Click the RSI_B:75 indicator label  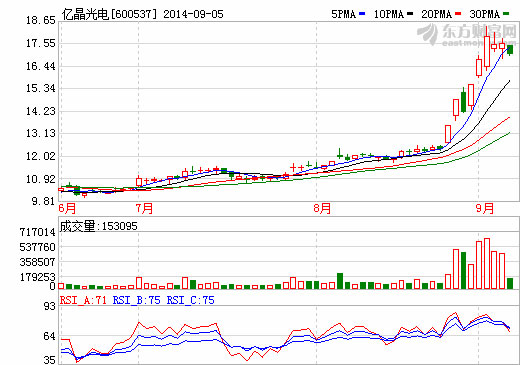137,300
